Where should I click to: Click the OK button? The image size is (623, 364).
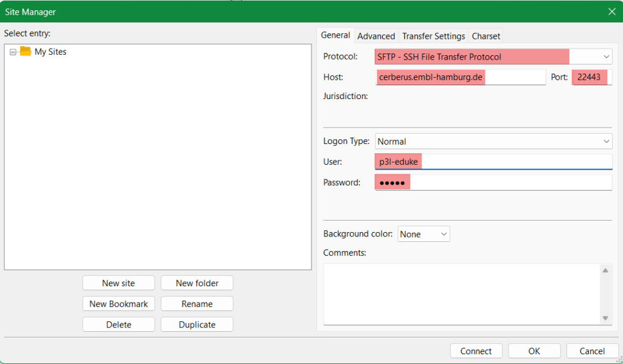pos(534,351)
